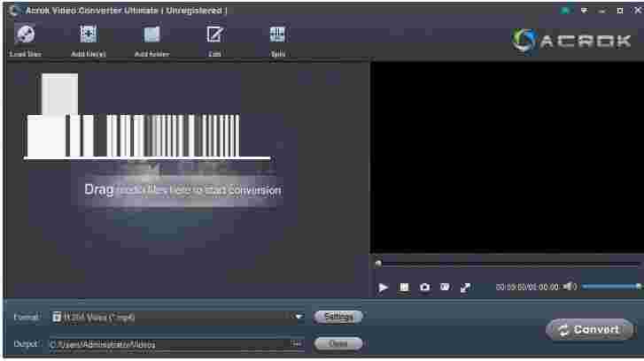644x361 pixels.
Task: Click the preview time display 00:00:00/00:00:00
Action: coord(527,287)
